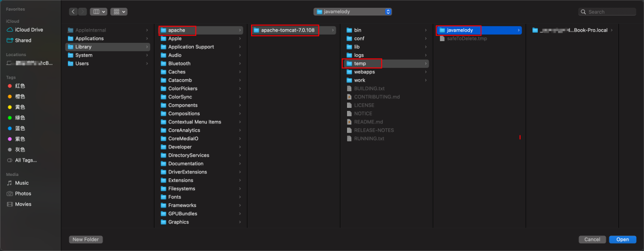Select the Audio folder
This screenshot has width=644, height=251.
click(x=200, y=55)
